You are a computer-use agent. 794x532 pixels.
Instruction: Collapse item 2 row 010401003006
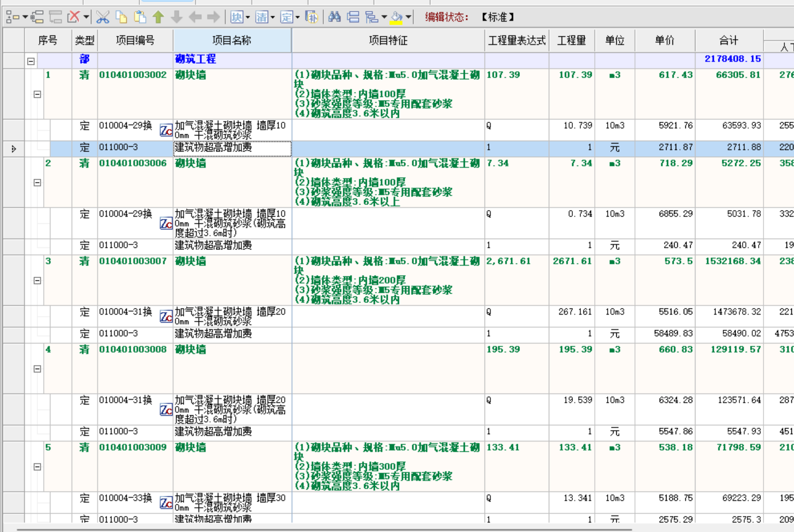(x=37, y=183)
